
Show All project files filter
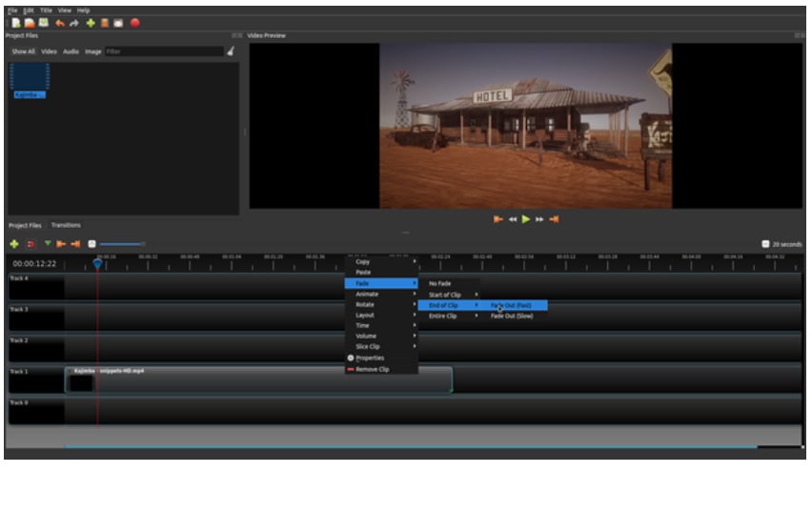point(23,51)
